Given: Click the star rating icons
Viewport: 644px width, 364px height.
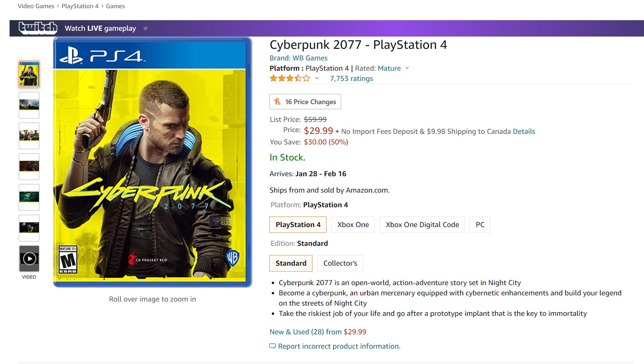Looking at the screenshot, I should coord(290,79).
